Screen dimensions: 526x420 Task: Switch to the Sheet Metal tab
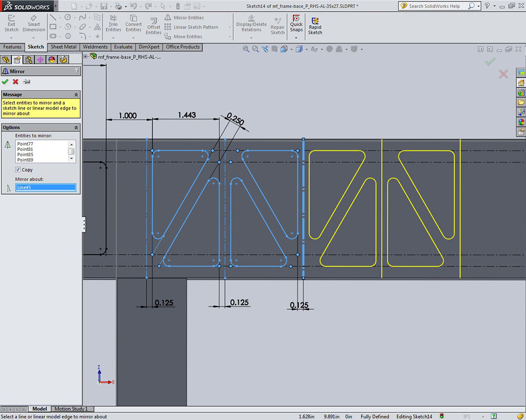coord(64,47)
